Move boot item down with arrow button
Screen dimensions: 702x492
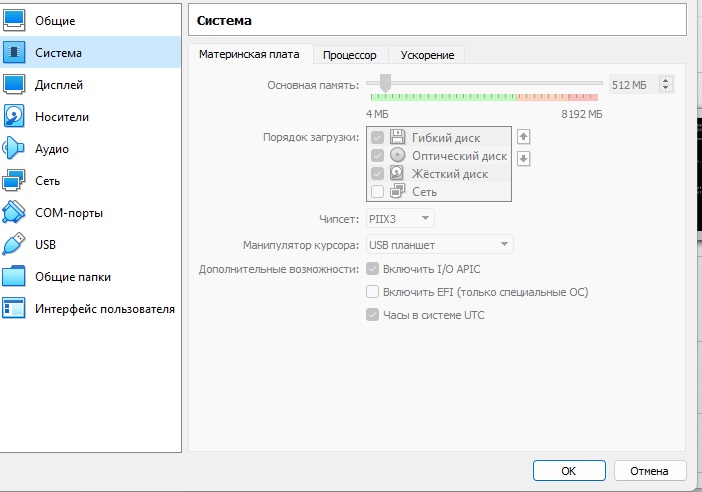tap(523, 159)
